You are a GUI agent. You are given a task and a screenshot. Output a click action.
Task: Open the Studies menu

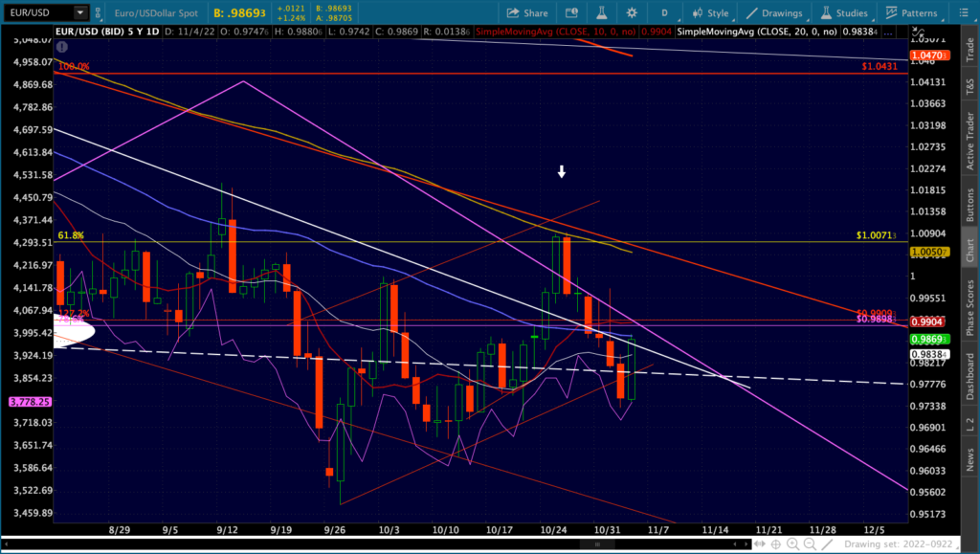[x=844, y=13]
